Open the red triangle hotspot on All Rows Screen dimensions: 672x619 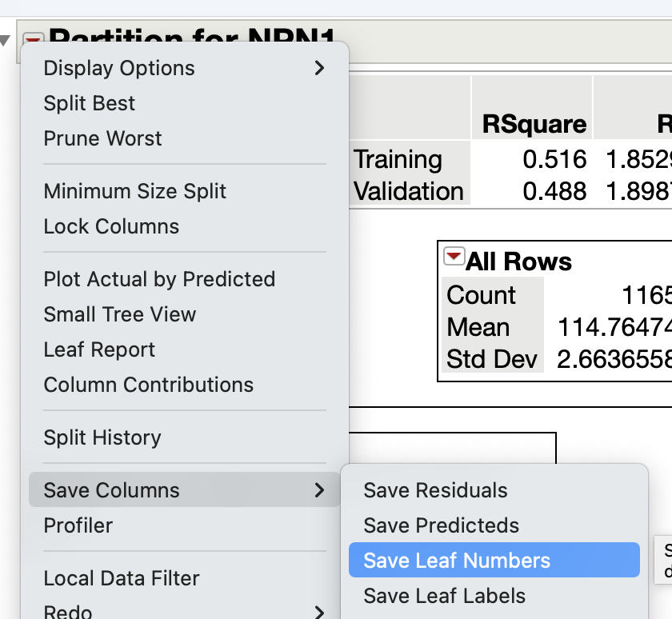(454, 257)
